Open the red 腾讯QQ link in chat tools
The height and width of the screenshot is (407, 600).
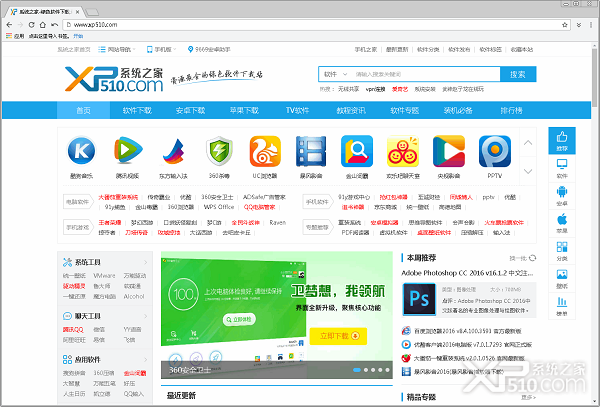pyautogui.click(x=73, y=329)
